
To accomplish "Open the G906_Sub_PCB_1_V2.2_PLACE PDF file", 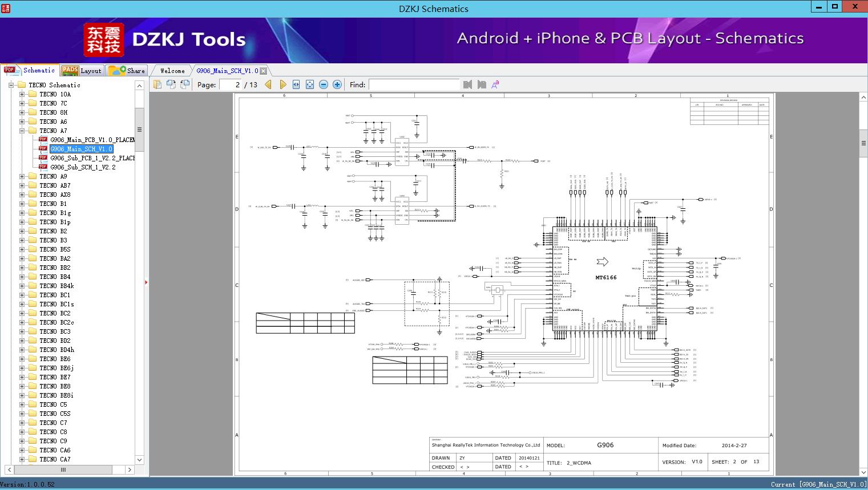I will tap(92, 158).
